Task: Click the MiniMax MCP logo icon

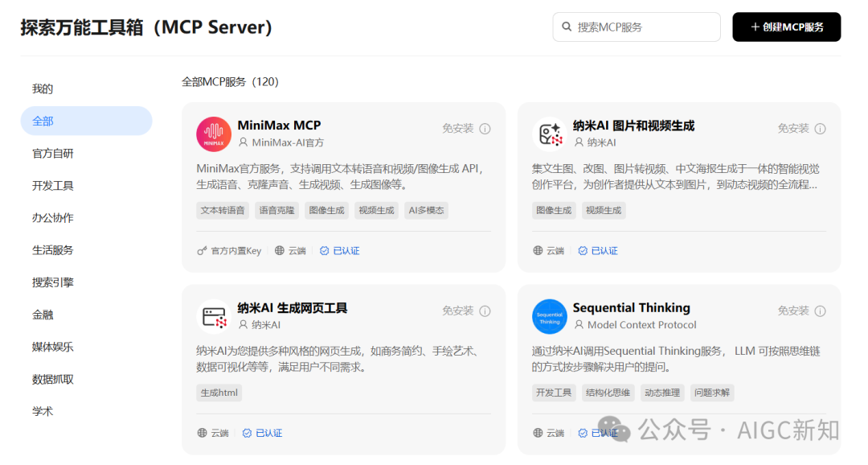Action: (x=214, y=134)
